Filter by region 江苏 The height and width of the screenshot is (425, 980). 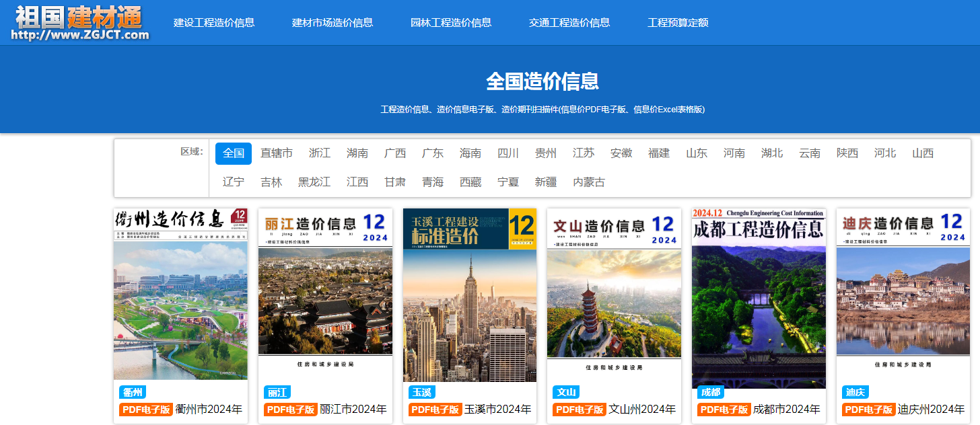[584, 153]
